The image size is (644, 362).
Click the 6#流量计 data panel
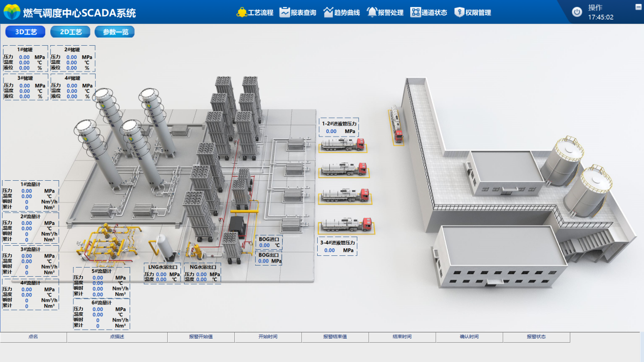101,314
